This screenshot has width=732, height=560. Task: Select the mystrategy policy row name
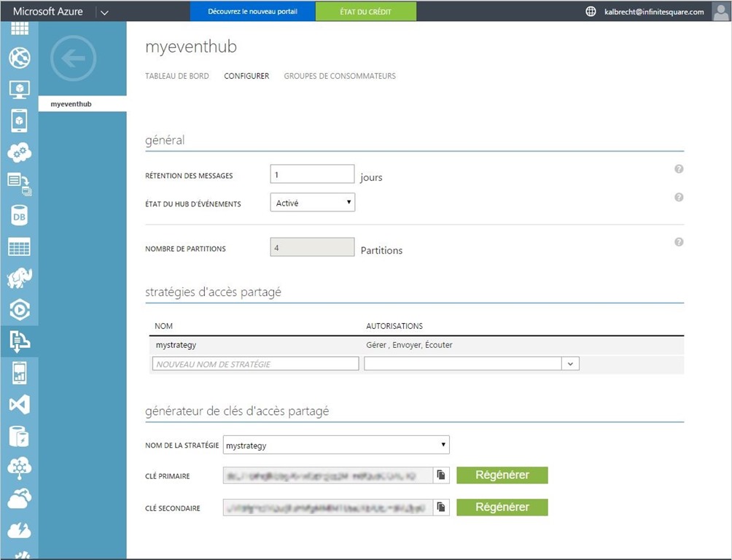(176, 345)
